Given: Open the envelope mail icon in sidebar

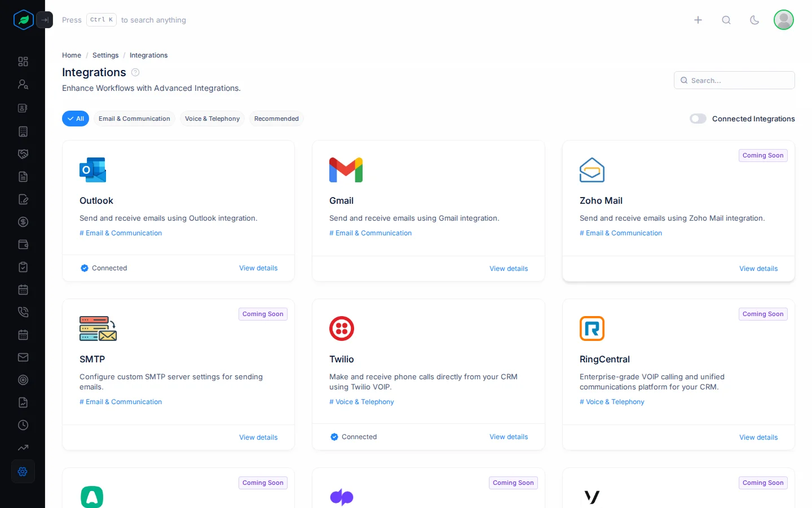Looking at the screenshot, I should 23,357.
